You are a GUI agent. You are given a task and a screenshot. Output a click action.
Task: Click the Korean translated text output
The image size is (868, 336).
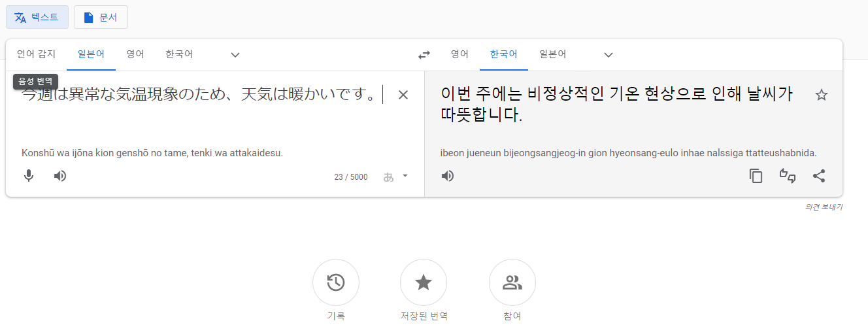[617, 105]
